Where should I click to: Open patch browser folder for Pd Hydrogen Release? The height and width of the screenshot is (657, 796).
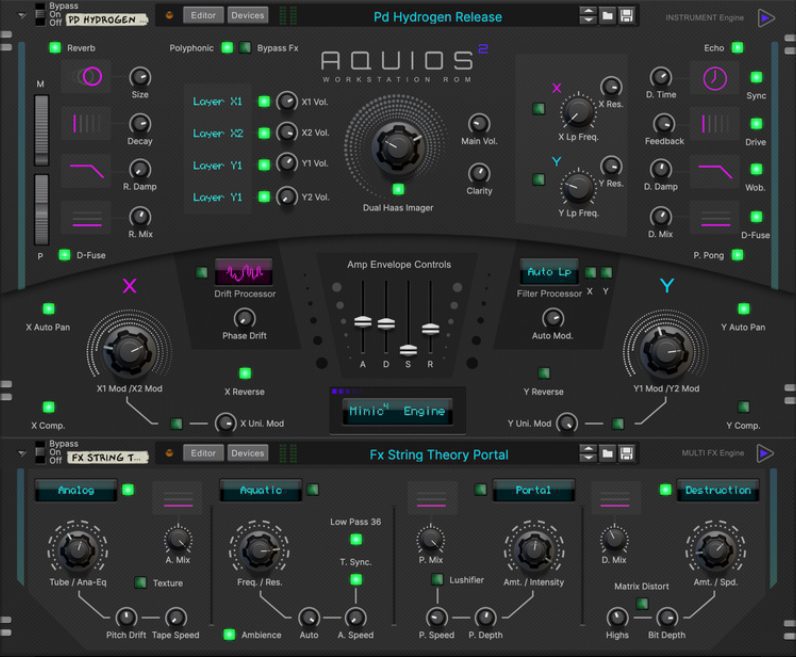[607, 16]
